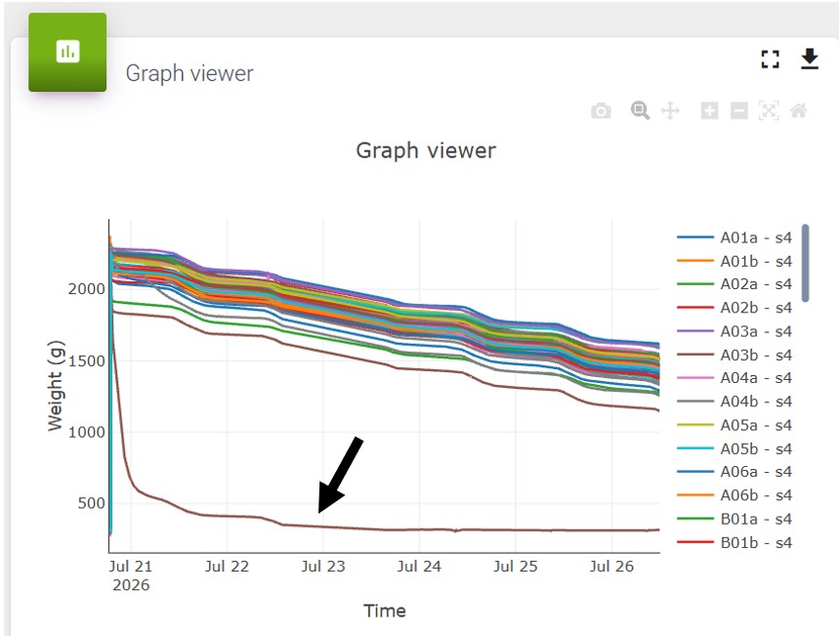Viewport: 840px width, 636px height.
Task: Hide the A04a - s4 trace
Action: 735,378
